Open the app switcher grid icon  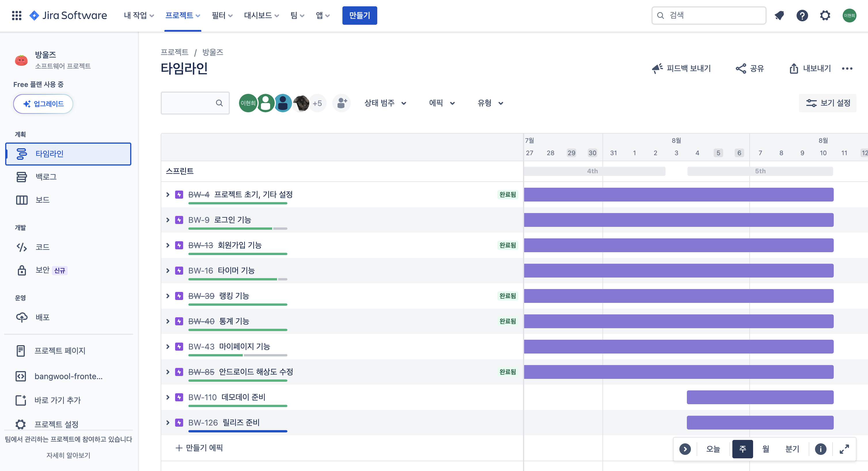point(16,16)
